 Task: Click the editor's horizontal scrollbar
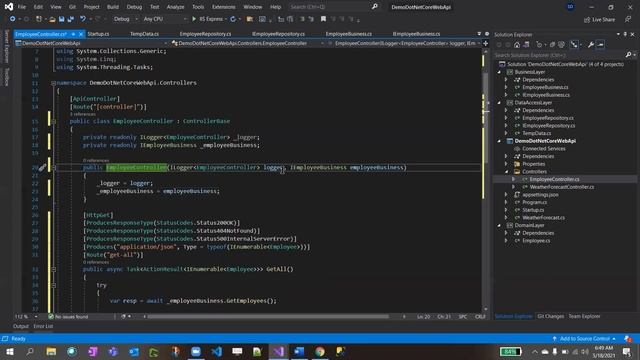click(x=267, y=316)
